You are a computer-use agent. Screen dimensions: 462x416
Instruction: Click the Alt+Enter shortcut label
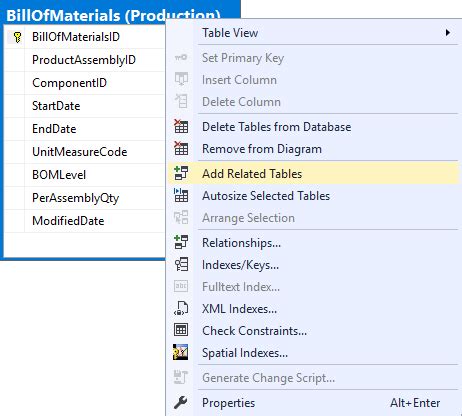[x=415, y=403]
